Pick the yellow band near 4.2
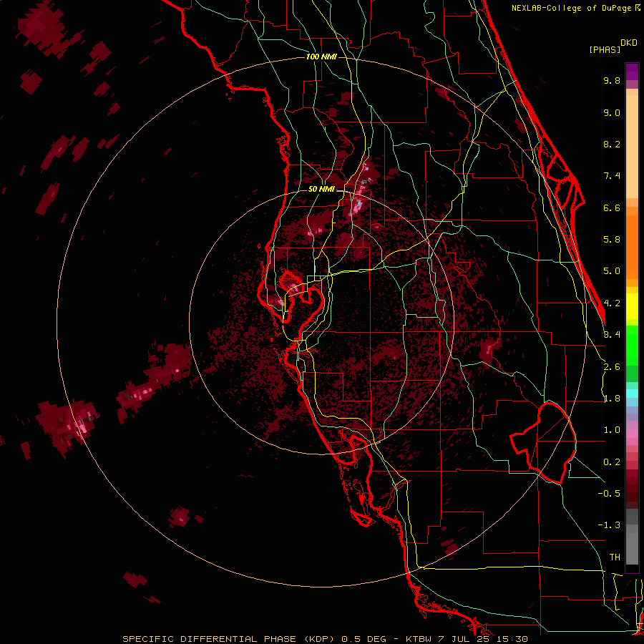Viewport: 644px width, 644px height. pyautogui.click(x=632, y=306)
